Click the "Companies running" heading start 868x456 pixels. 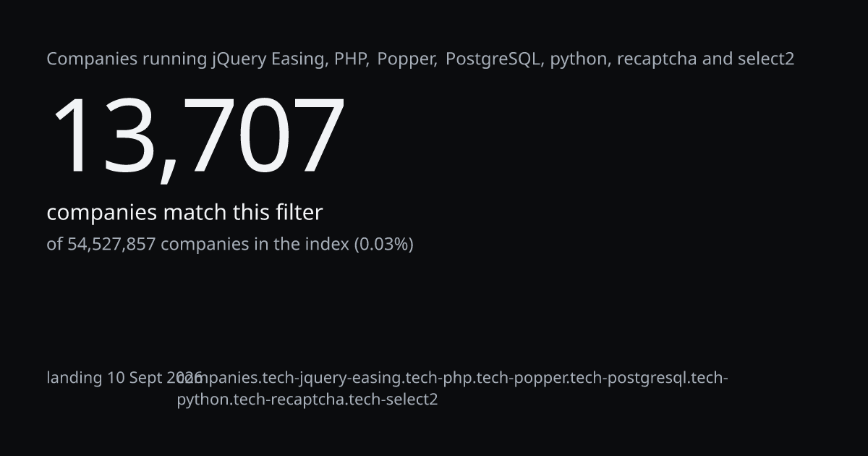(x=127, y=59)
